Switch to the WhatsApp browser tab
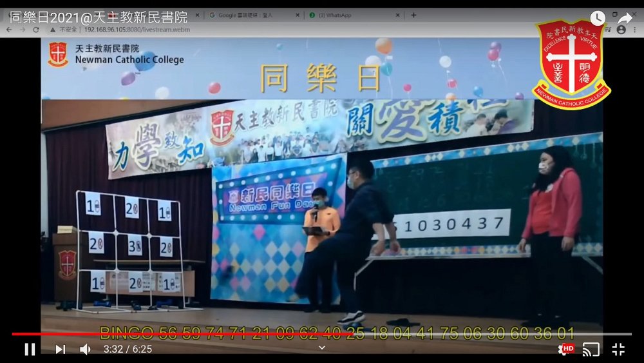The height and width of the screenshot is (363, 644). pos(348,15)
